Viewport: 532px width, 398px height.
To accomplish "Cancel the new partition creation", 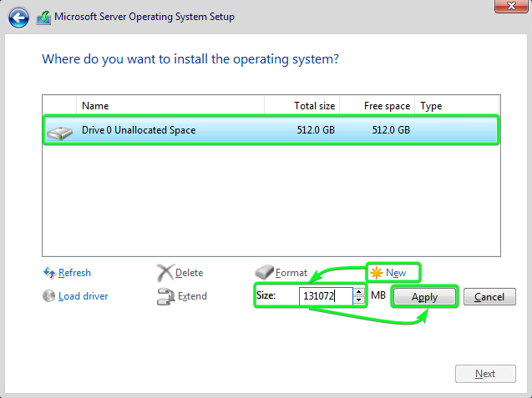I will [489, 297].
